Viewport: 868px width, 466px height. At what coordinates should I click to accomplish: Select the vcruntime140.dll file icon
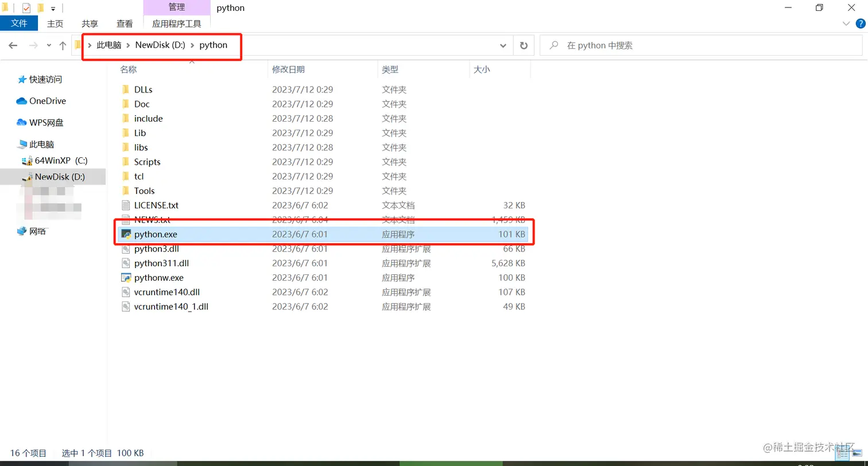point(126,292)
